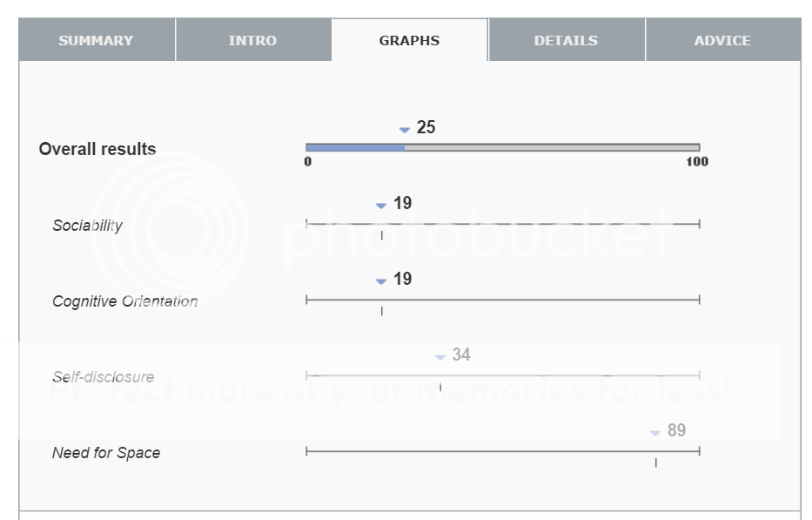This screenshot has height=520, width=812.
Task: Click the Self-disclosure scale line
Action: [x=502, y=375]
